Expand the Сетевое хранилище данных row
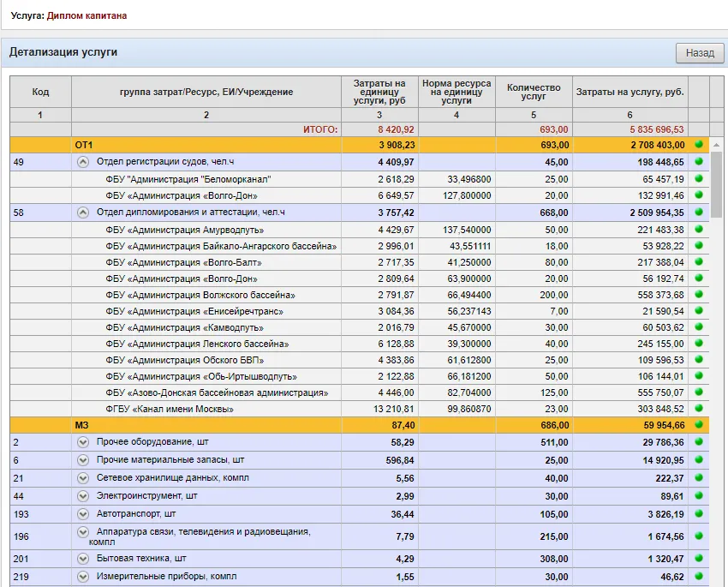Image resolution: width=728 pixels, height=587 pixels. coord(83,478)
